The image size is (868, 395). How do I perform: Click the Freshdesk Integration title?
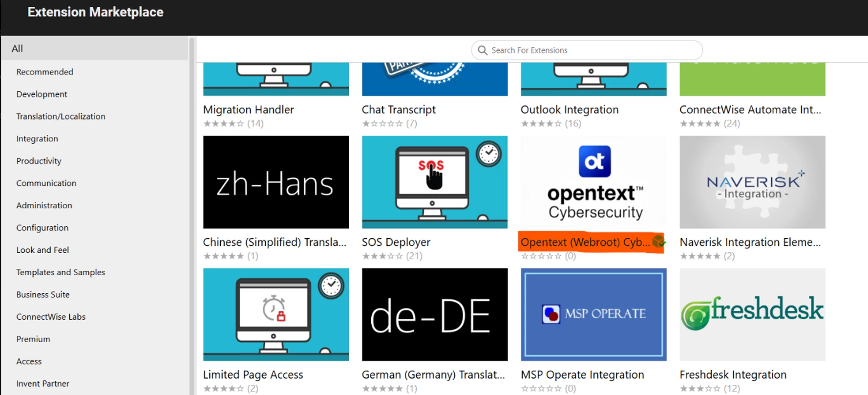click(x=733, y=374)
